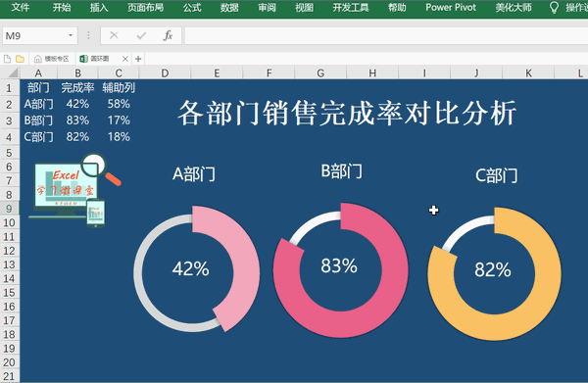Image resolution: width=588 pixels, height=383 pixels.
Task: Click the fx insert function icon
Action: pyautogui.click(x=168, y=35)
